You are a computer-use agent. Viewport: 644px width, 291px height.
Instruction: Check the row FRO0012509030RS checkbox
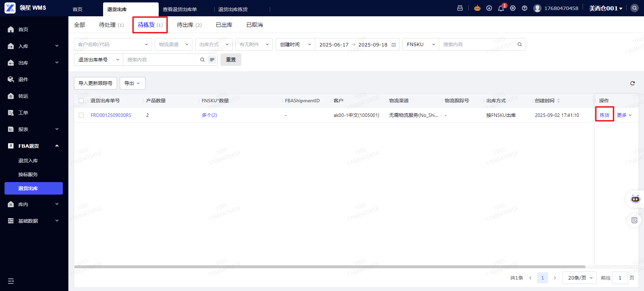[81, 115]
